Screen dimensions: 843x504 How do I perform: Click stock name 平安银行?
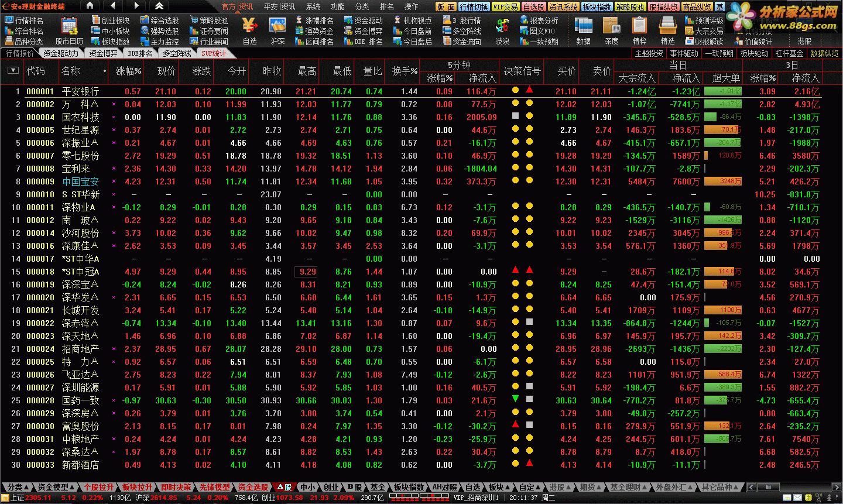[81, 91]
